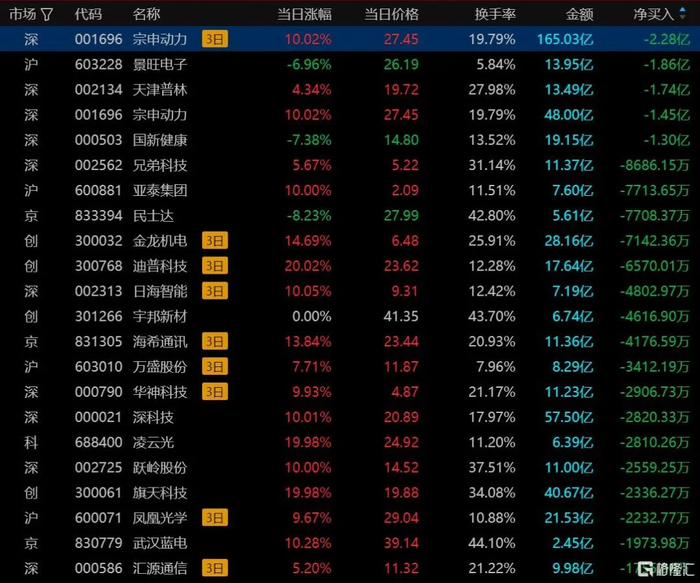This screenshot has width=700, height=583.
Task: Click the 41.35 price value
Action: [x=401, y=316]
